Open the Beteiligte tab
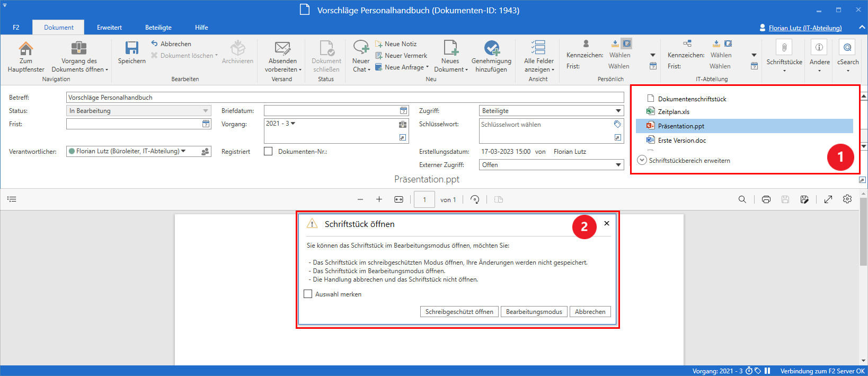Screen dimensions: 868x376 coord(158,28)
